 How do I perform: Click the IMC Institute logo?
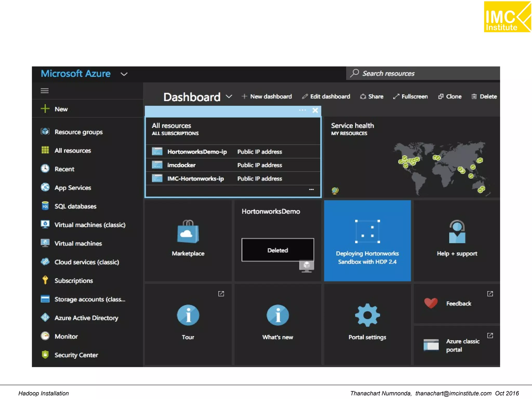tap(507, 17)
